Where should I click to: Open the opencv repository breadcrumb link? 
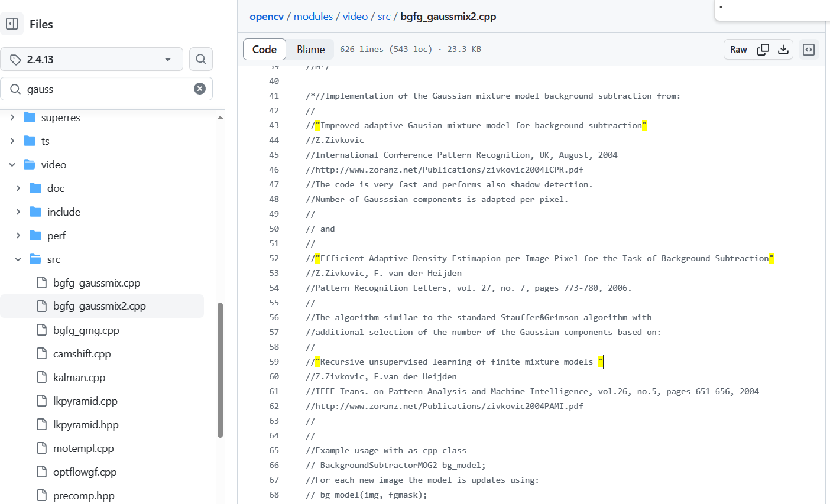click(x=267, y=16)
